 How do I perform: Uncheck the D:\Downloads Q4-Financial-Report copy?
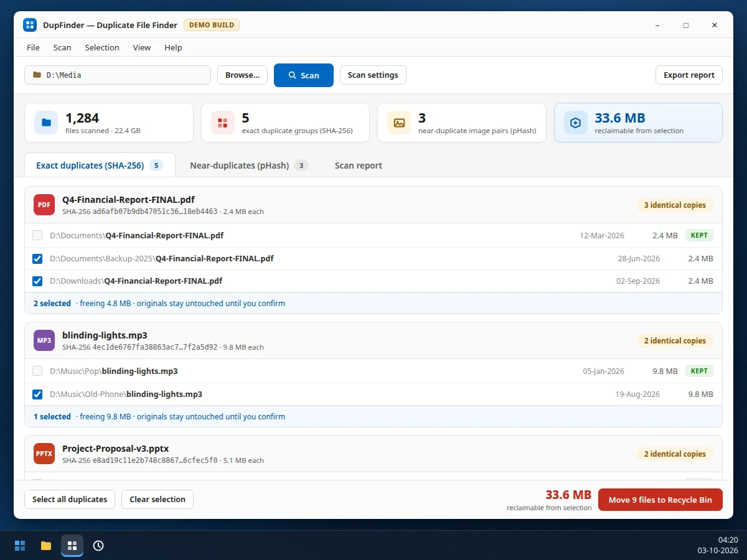point(37,281)
